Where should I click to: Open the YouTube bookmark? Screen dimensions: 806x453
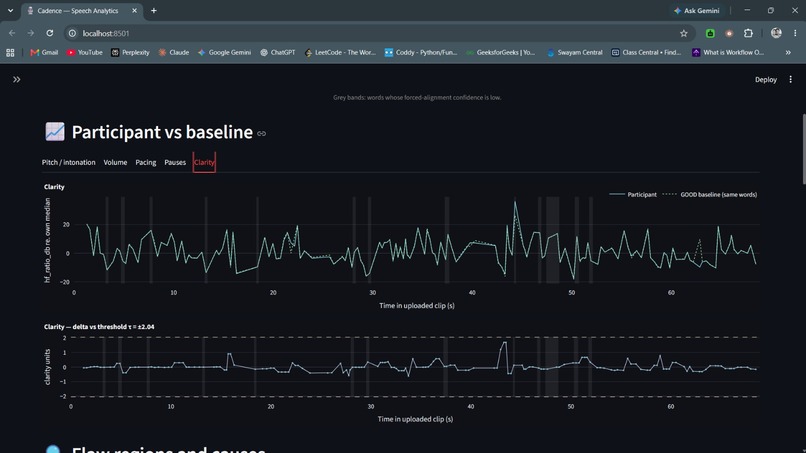[x=84, y=52]
